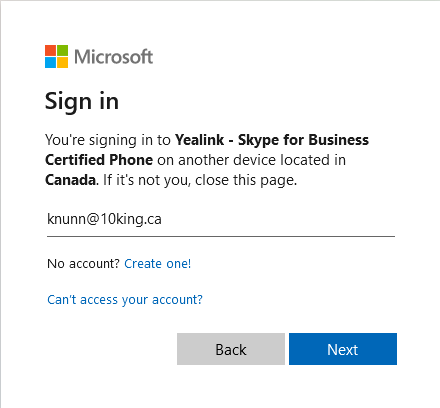Go back with the Back button
This screenshot has width=440, height=408.
pyautogui.click(x=231, y=349)
